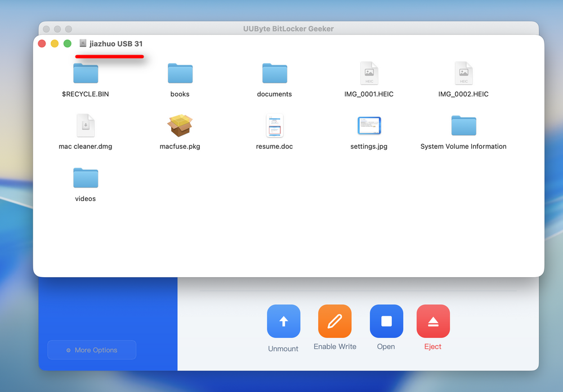Select the resume.doc document icon
The height and width of the screenshot is (392, 563).
tap(274, 125)
